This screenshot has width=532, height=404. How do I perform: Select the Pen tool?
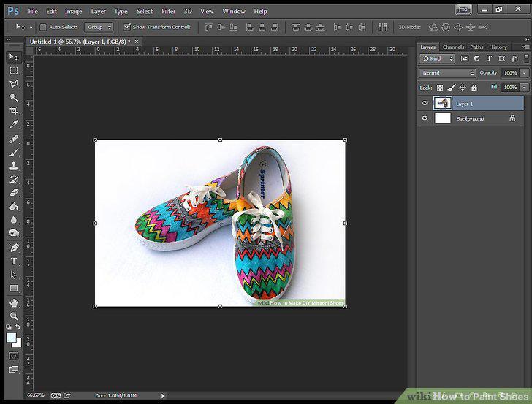coord(14,248)
